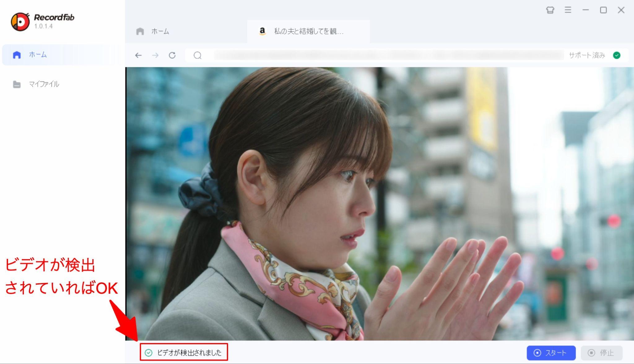Viewport: 634px width, 364px height.
Task: Open the hamburger menu icon
Action: pos(568,10)
